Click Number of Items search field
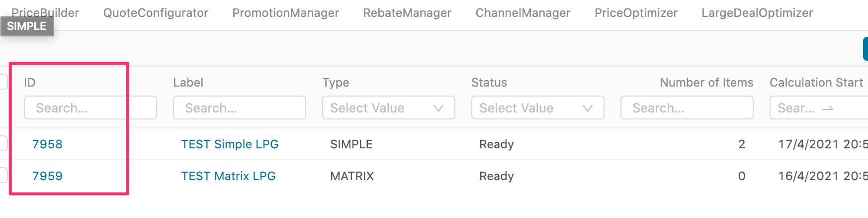This screenshot has height=218, width=868. [x=687, y=108]
